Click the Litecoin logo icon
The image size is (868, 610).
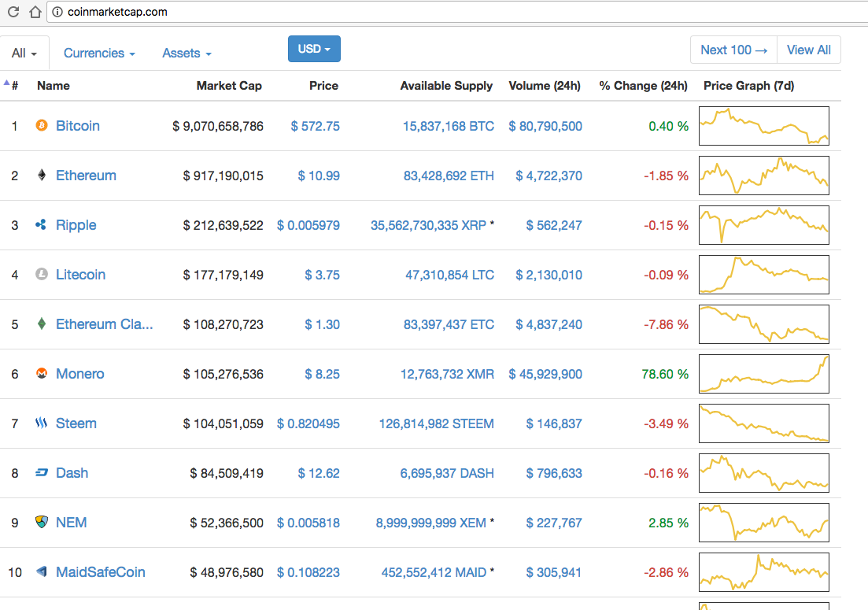click(42, 274)
